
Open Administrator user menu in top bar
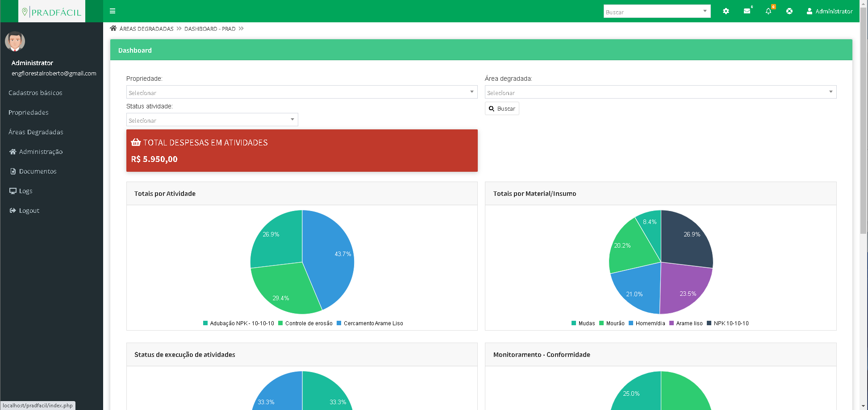(829, 11)
